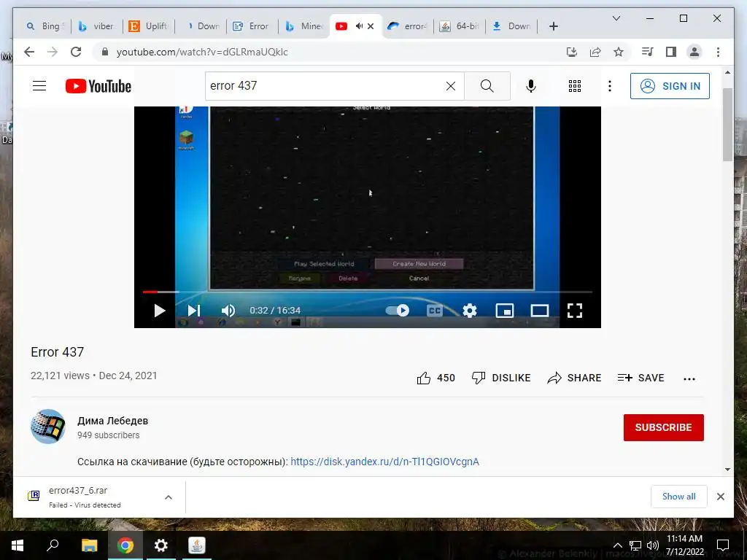
Task: Click the SIGN IN button
Action: pyautogui.click(x=670, y=86)
